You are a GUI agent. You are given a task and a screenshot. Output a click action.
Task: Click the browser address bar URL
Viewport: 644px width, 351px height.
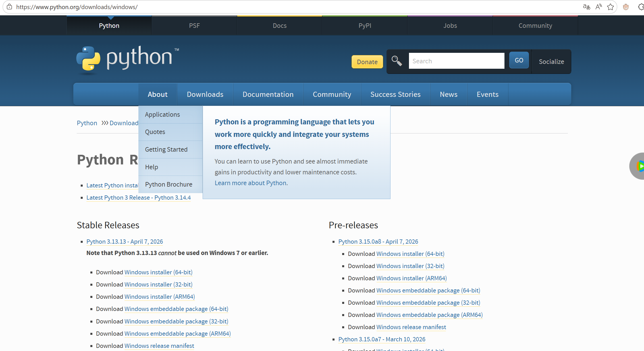77,7
